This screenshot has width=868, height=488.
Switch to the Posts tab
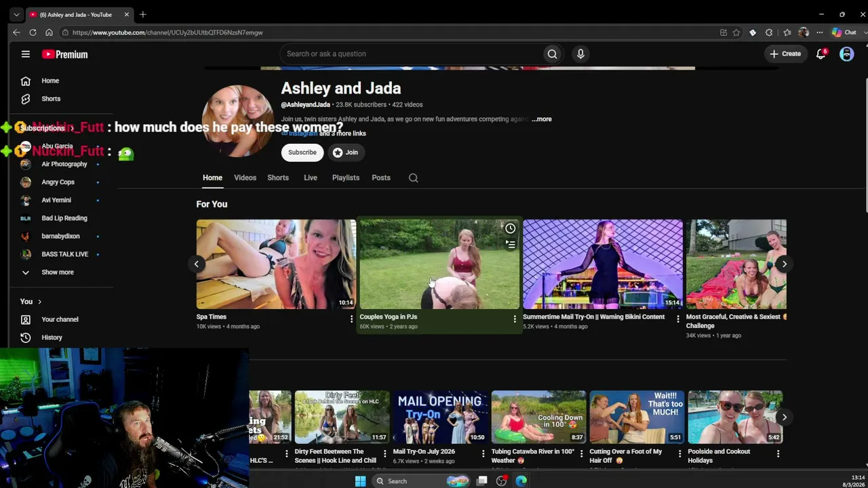click(x=381, y=178)
